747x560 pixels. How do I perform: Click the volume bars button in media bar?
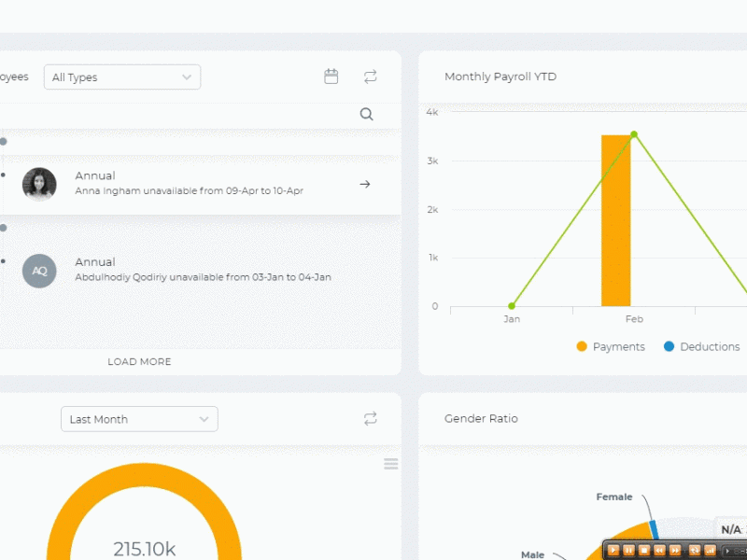click(x=710, y=551)
